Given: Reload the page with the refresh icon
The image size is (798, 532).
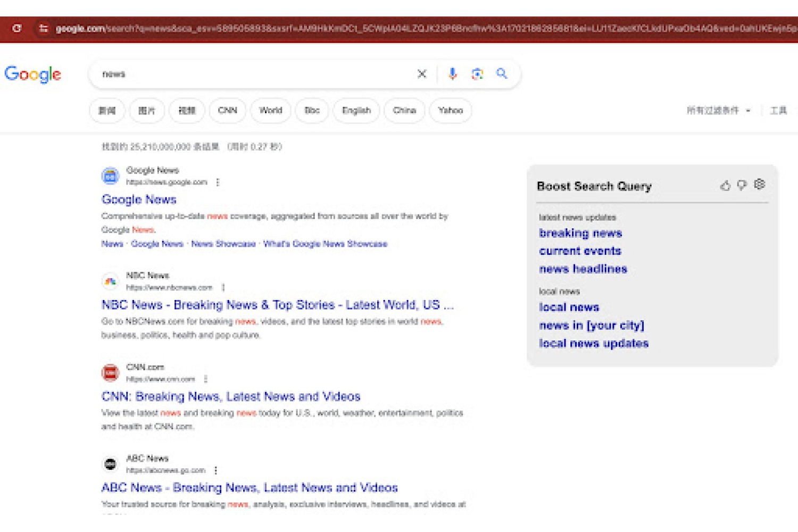Looking at the screenshot, I should pos(17,28).
